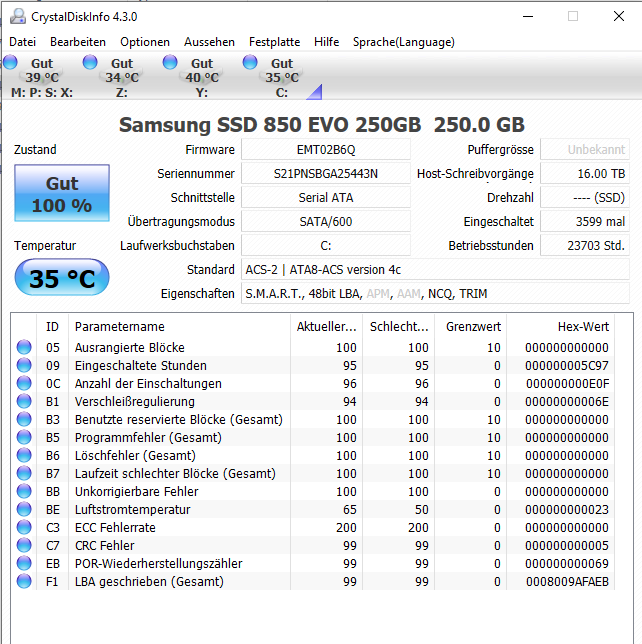Click status orb for ECC Fehlerrate row
The height and width of the screenshot is (644, 642).
(24, 527)
